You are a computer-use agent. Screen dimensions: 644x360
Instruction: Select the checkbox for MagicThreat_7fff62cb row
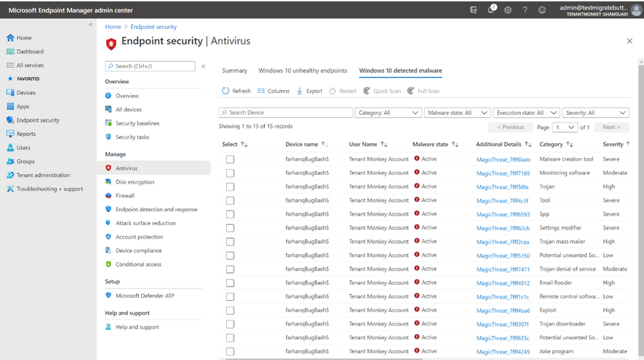230,228
